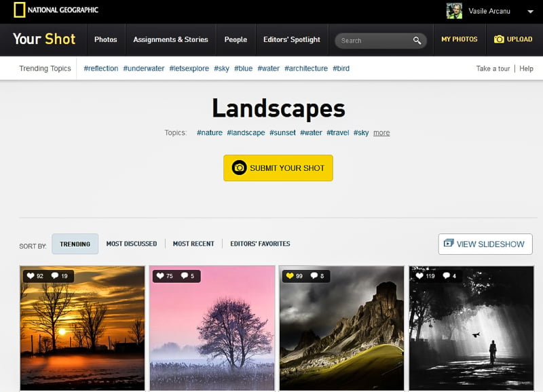Click the yellow heart on mountain photo
543x392 pixels.
(x=290, y=276)
